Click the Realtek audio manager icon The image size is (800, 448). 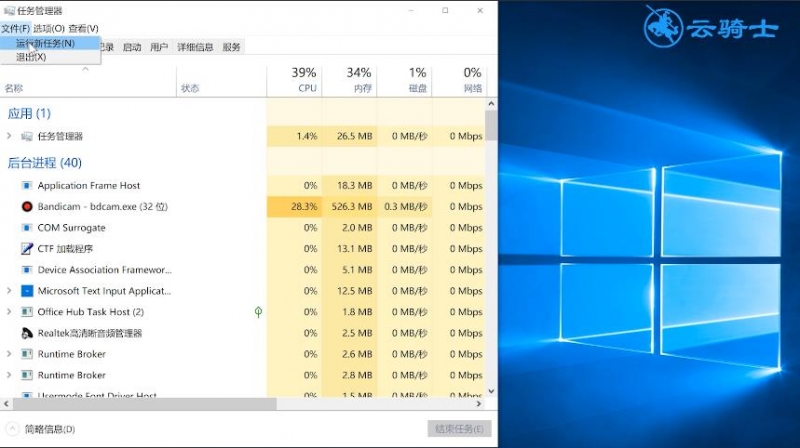coord(27,333)
